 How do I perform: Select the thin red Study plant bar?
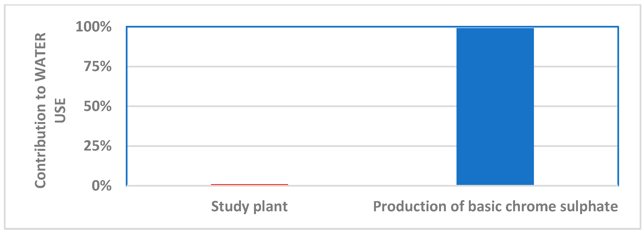[x=249, y=184]
